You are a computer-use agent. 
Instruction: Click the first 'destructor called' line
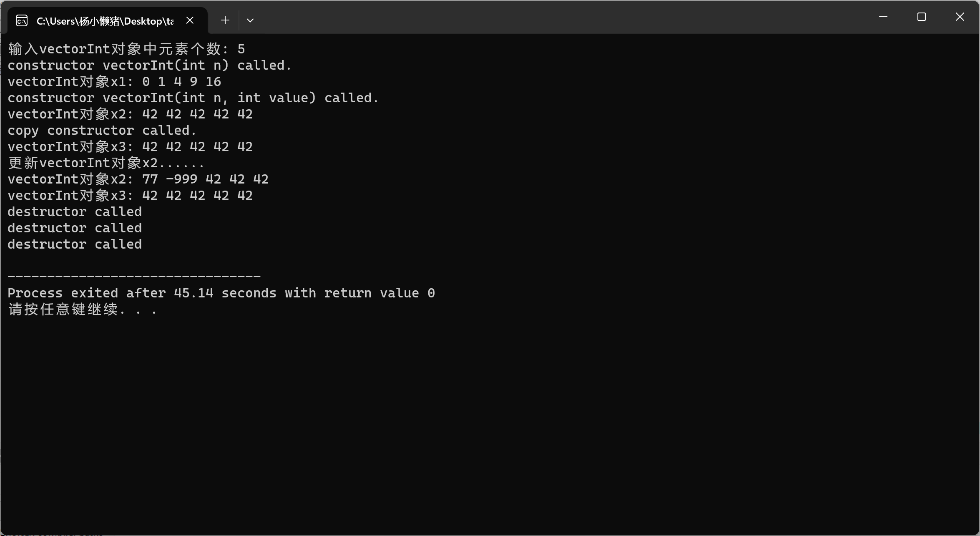[x=75, y=212]
